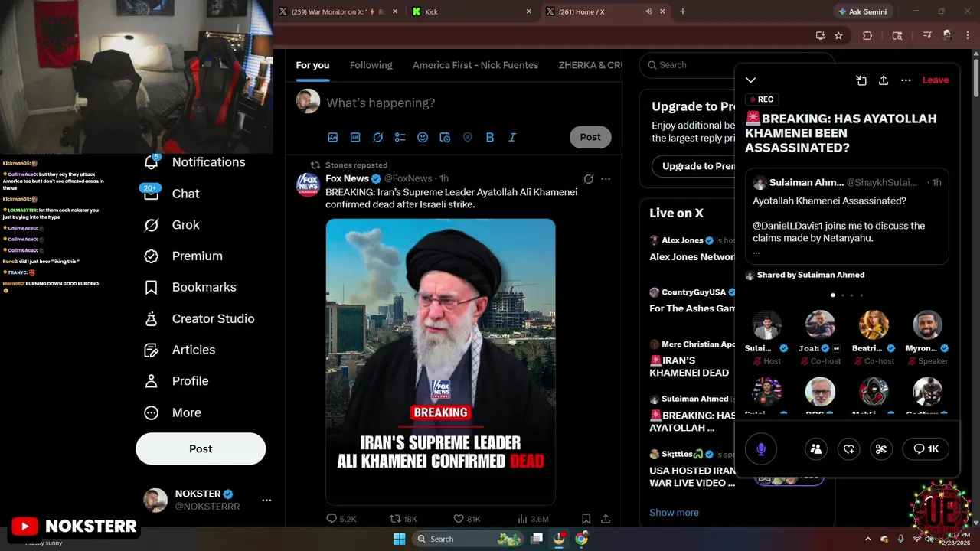
Task: Click the Post button in sidebar
Action: point(201,449)
